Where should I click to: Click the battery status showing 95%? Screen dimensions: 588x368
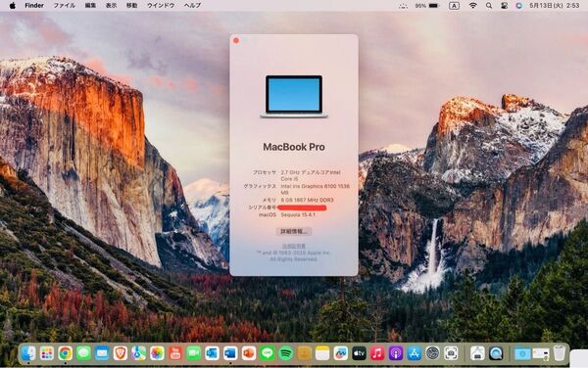[427, 6]
